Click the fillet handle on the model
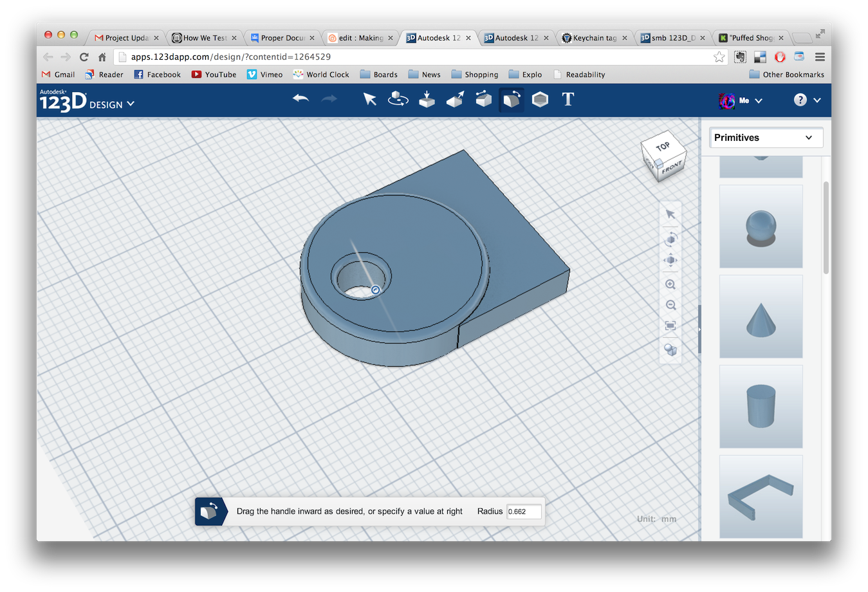The width and height of the screenshot is (868, 592). (x=376, y=290)
